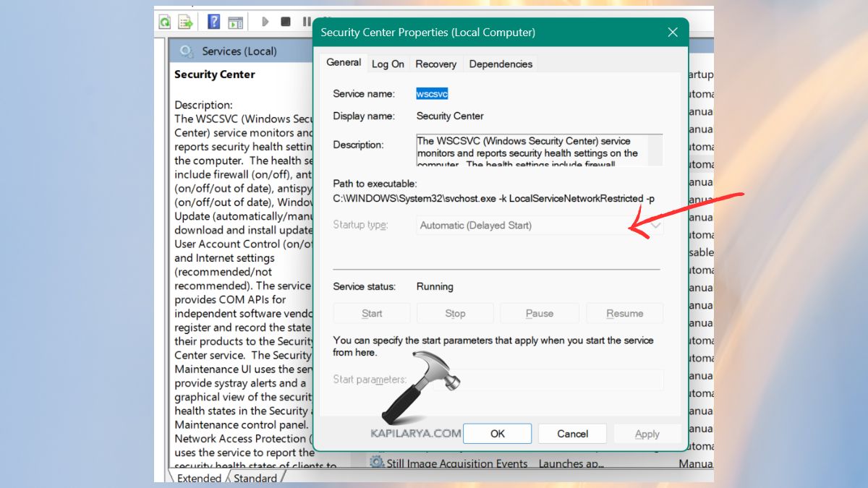Apply the service changes
The height and width of the screenshot is (488, 868).
coord(647,433)
